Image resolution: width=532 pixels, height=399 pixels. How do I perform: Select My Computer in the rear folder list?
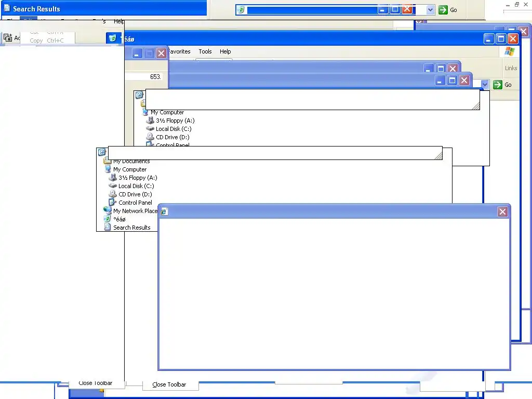(167, 112)
